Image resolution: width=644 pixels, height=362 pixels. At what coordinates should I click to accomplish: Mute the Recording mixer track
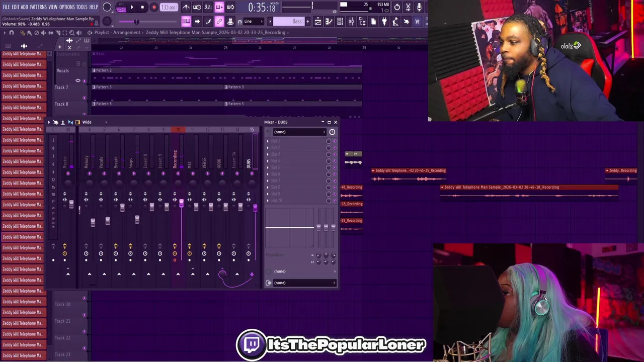click(x=178, y=173)
